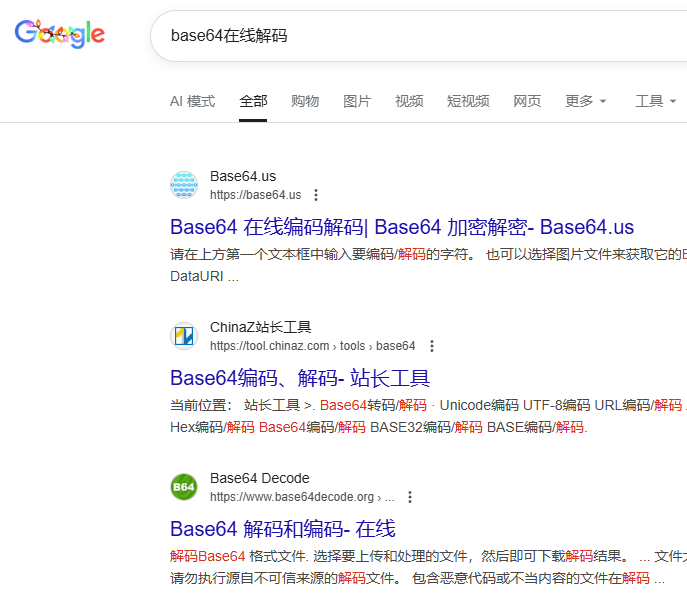Viewport: 687px width, 594px height.
Task: Click the ChinaZ站长工具 site favicon
Action: click(x=184, y=336)
